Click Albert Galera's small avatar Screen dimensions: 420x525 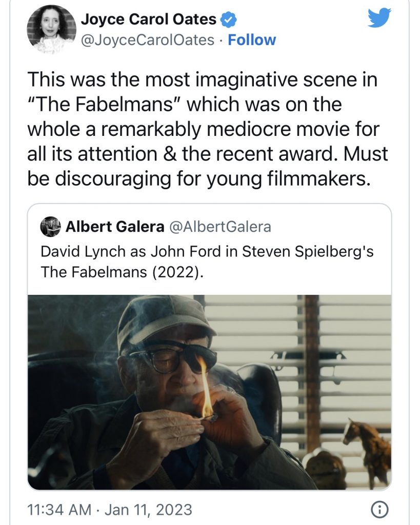tap(50, 227)
